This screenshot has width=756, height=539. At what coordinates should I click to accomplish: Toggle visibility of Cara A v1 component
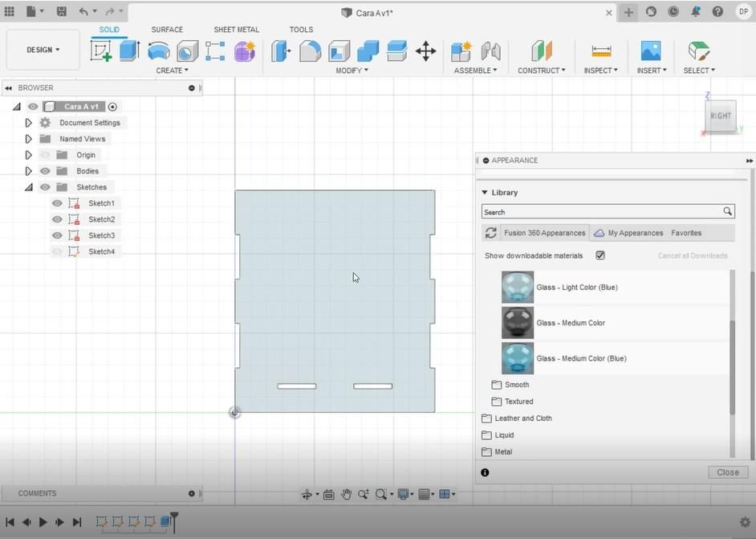(33, 107)
